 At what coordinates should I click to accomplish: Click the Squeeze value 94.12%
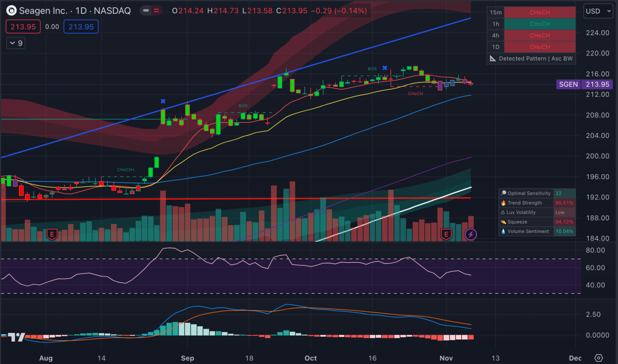click(x=564, y=222)
